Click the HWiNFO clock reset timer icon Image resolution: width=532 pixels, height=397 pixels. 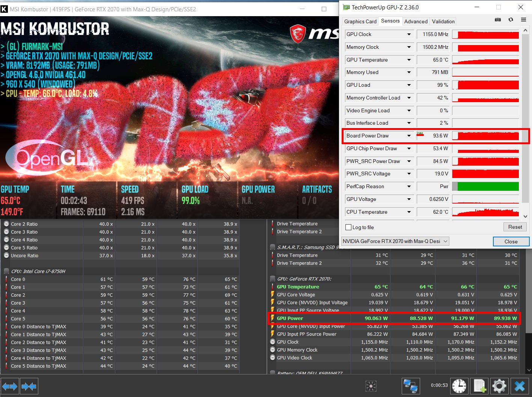[x=459, y=386]
